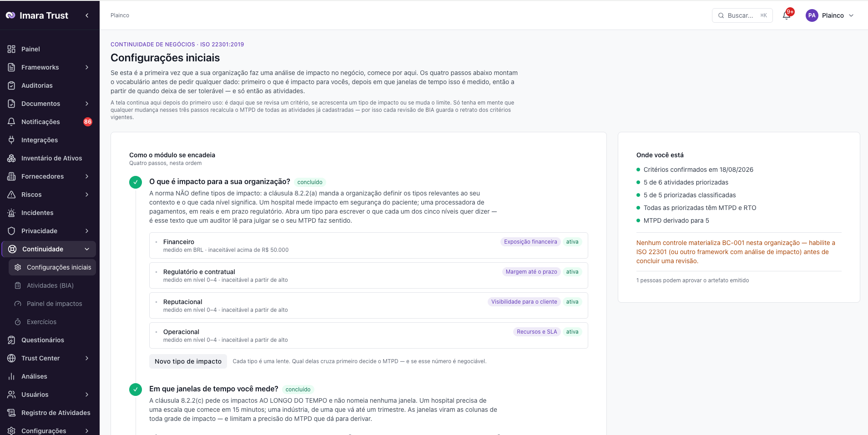Click the PA user avatar
Viewport: 868px width, 435px height.
pos(812,15)
